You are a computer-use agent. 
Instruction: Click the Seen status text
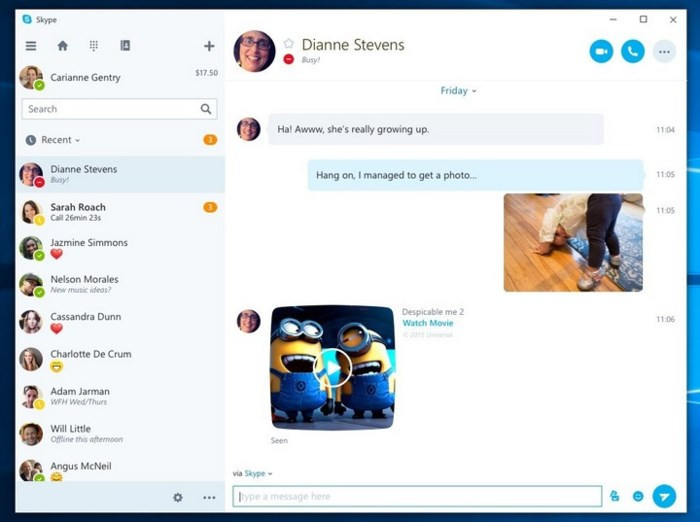click(279, 440)
